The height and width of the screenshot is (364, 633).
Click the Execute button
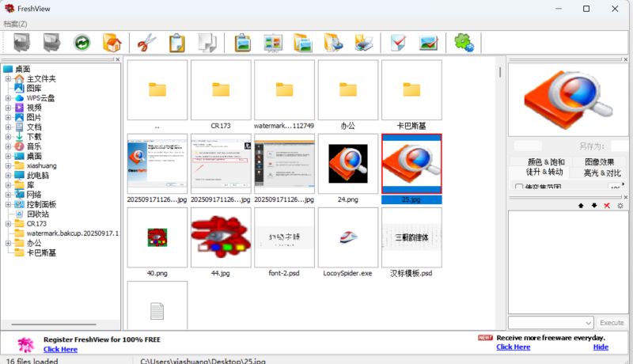pos(612,323)
